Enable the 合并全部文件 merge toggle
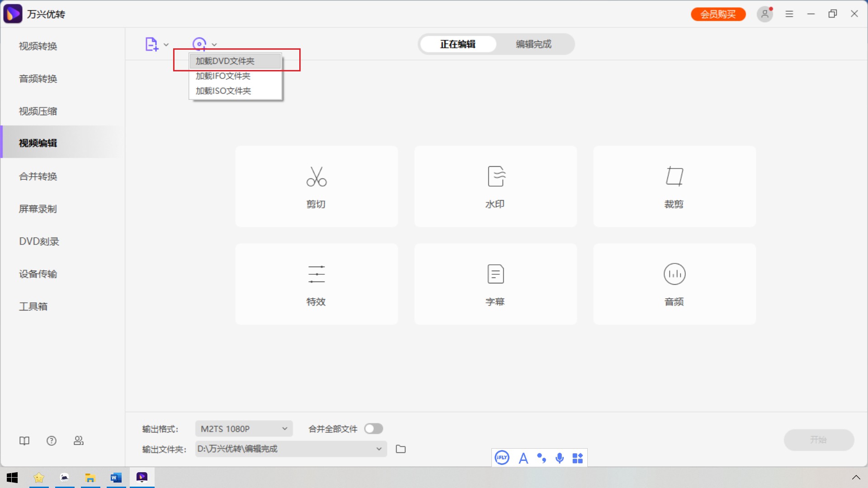 click(373, 428)
